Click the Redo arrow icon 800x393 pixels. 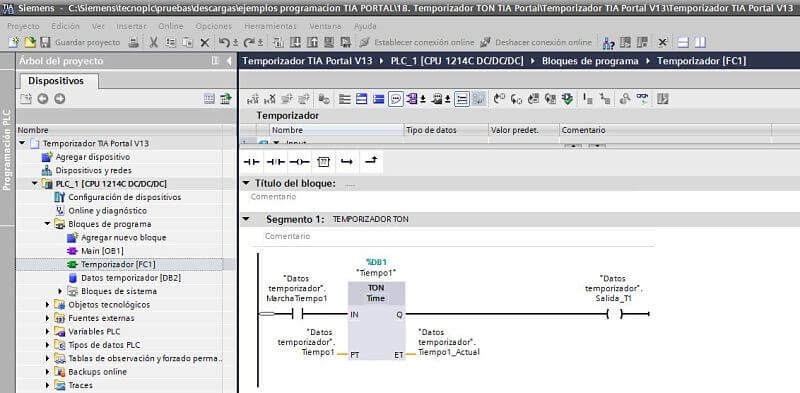point(248,42)
